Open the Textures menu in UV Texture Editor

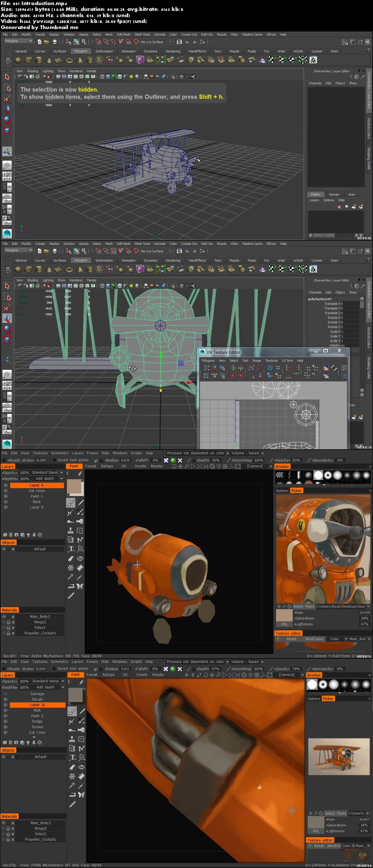[271, 361]
